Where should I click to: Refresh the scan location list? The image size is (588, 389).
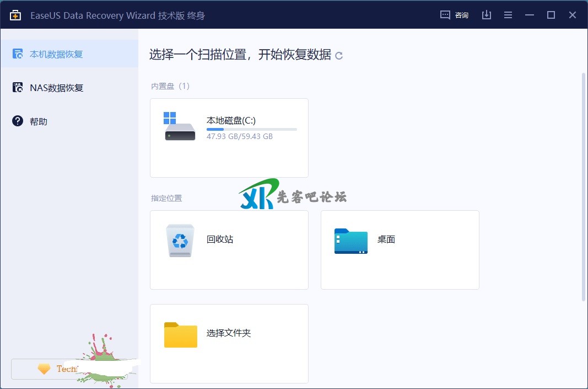tap(339, 56)
